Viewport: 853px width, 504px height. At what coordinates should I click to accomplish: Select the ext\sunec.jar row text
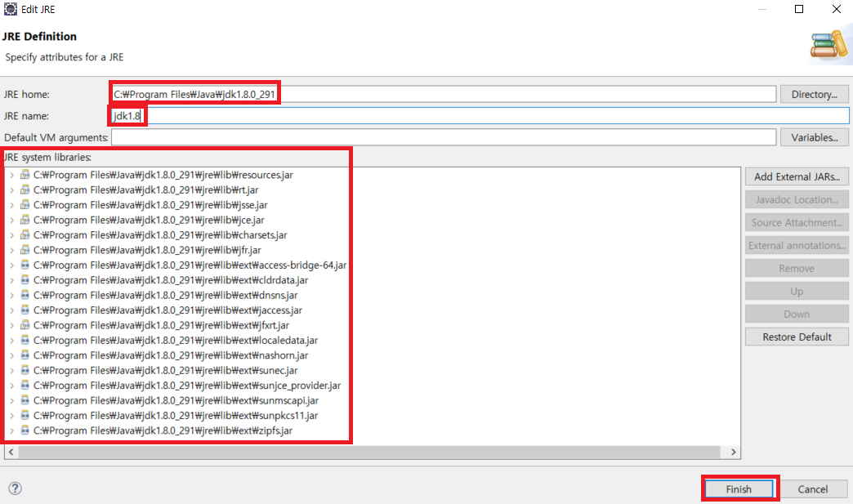[165, 370]
